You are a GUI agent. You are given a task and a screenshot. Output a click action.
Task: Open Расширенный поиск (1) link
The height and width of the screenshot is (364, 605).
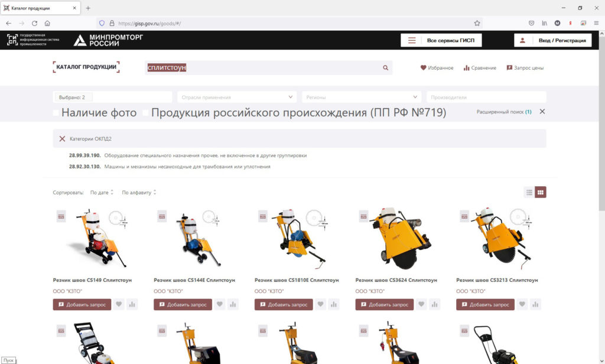tap(504, 112)
